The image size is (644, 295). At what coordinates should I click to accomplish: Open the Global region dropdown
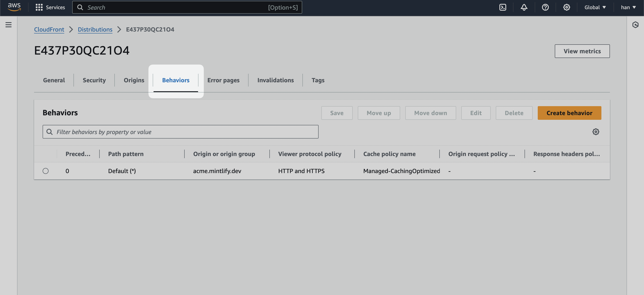(595, 7)
